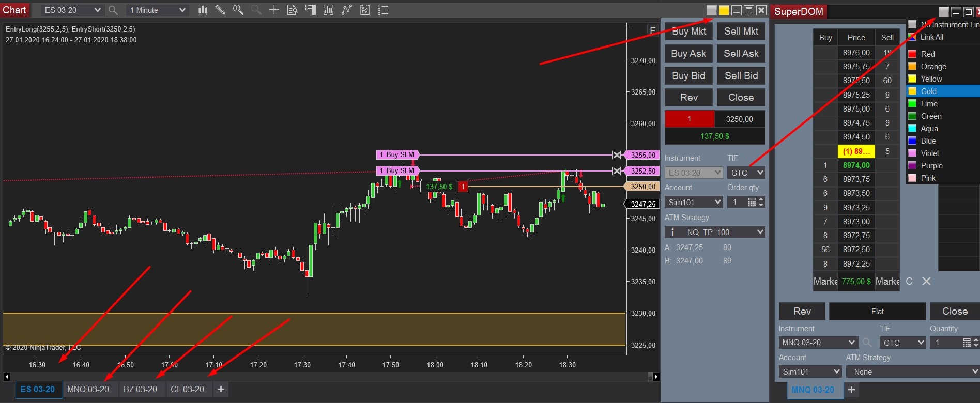This screenshot has height=403, width=980.
Task: Click the Sell Bid button
Action: click(741, 75)
